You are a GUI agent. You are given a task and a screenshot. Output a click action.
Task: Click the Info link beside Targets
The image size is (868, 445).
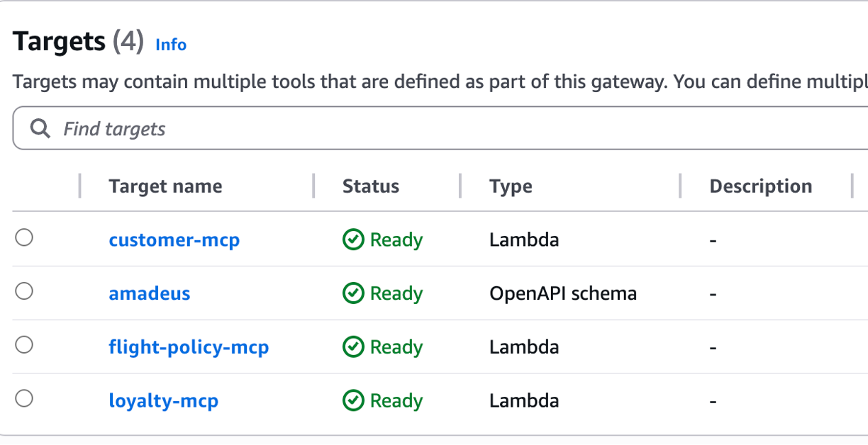[x=171, y=45]
